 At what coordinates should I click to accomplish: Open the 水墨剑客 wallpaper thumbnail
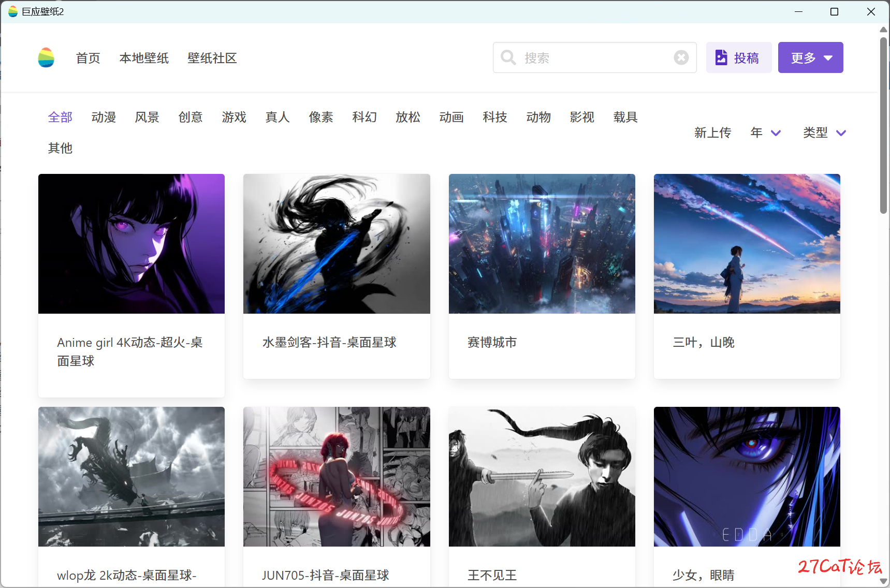[337, 244]
